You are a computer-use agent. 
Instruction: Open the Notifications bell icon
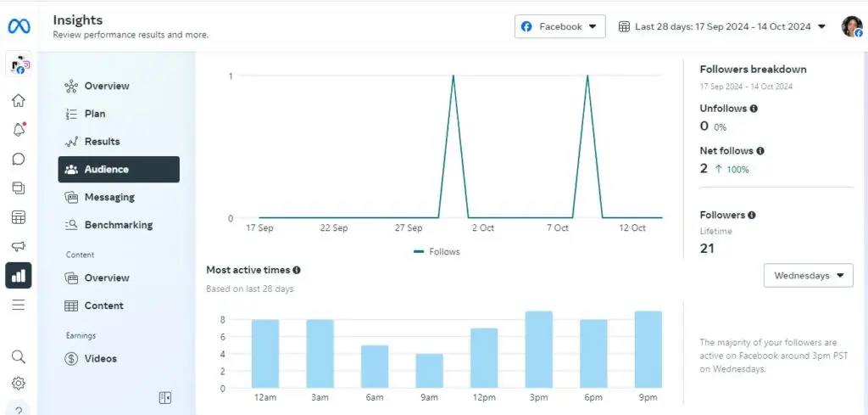18,130
